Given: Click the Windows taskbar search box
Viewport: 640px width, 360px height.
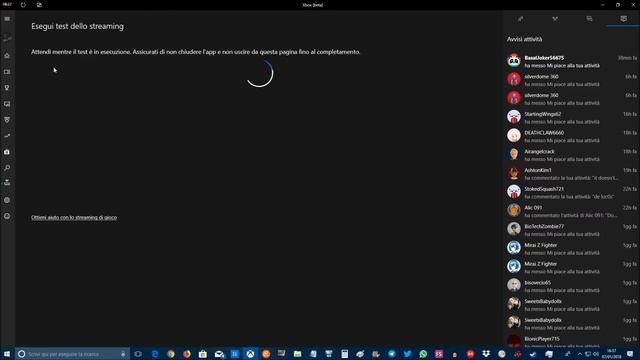Looking at the screenshot, I should click(73, 354).
